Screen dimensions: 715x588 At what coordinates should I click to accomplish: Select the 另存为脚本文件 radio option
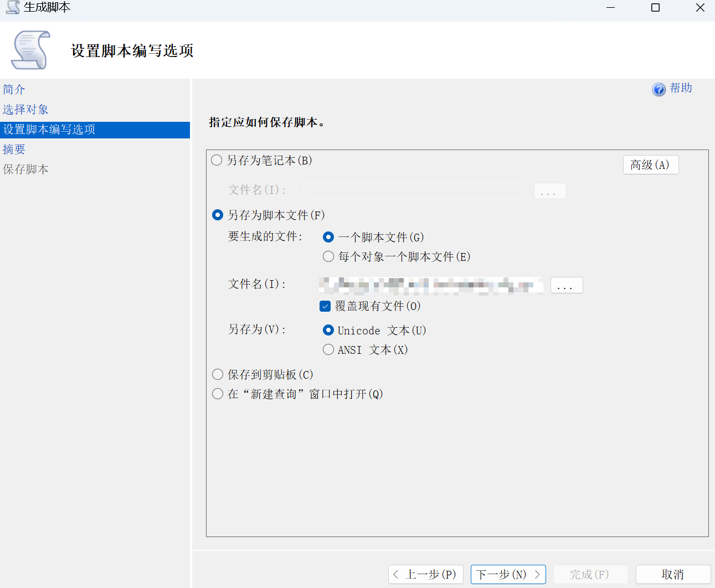point(218,215)
